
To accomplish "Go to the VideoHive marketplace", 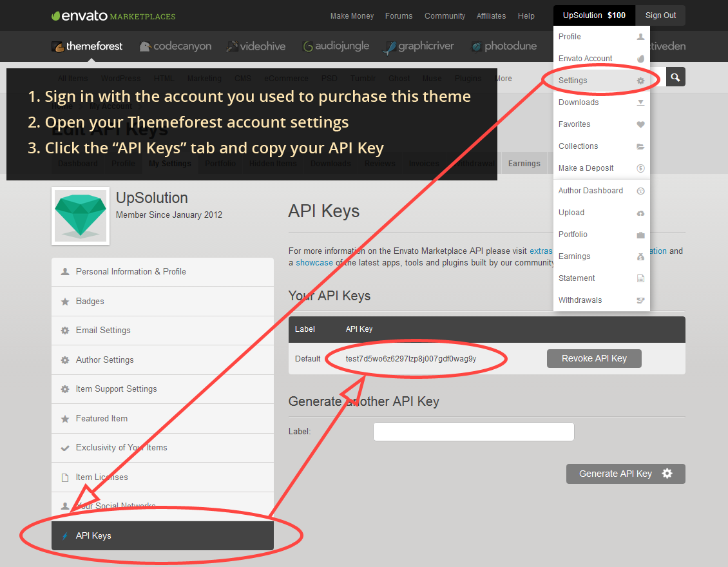I will [256, 46].
